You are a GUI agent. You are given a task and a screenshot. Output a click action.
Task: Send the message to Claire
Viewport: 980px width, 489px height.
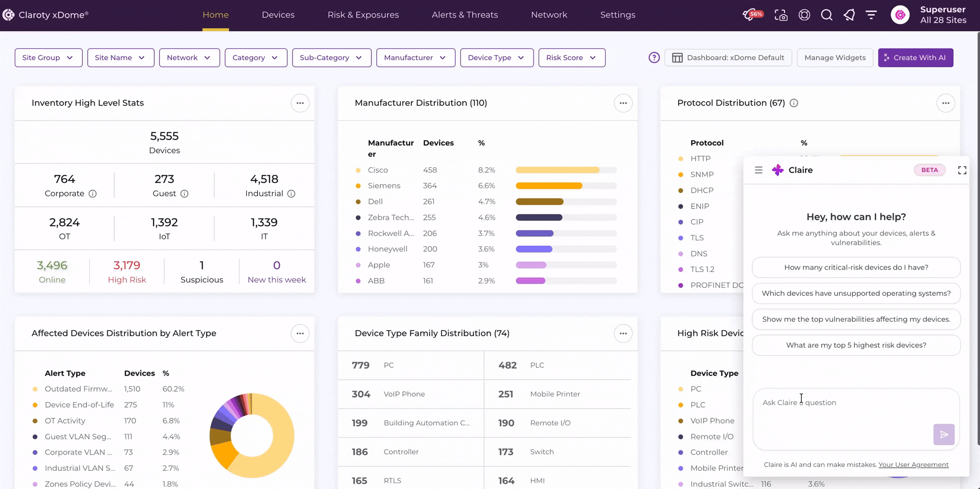point(944,435)
